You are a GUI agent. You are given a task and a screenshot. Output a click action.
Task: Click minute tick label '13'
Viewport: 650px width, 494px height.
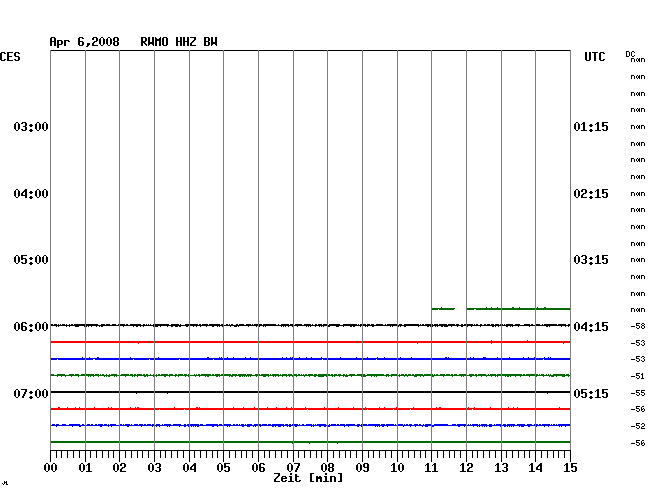pos(501,468)
